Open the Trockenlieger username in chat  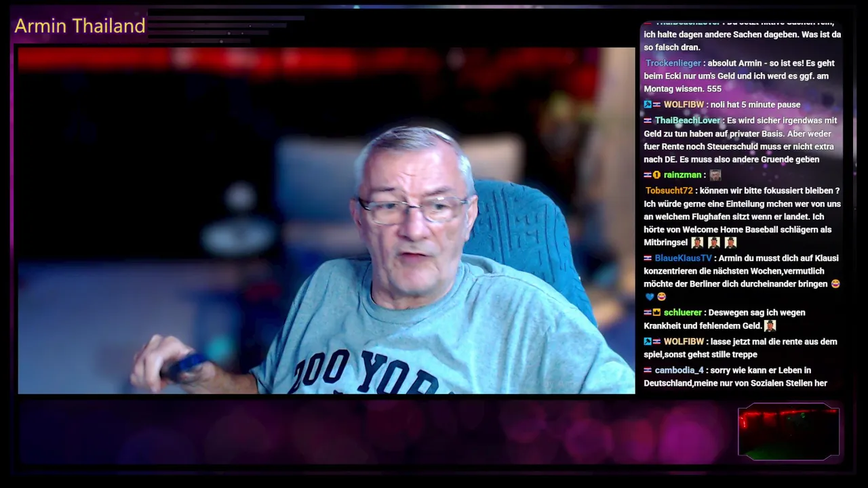point(673,63)
